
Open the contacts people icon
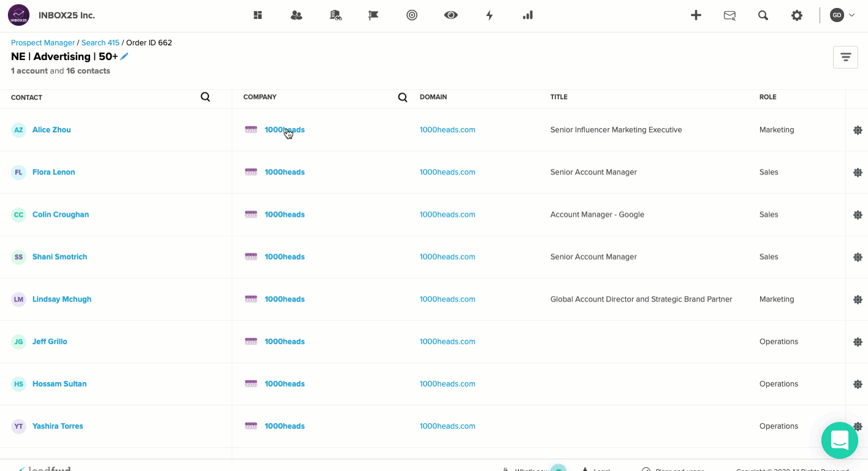click(x=297, y=15)
